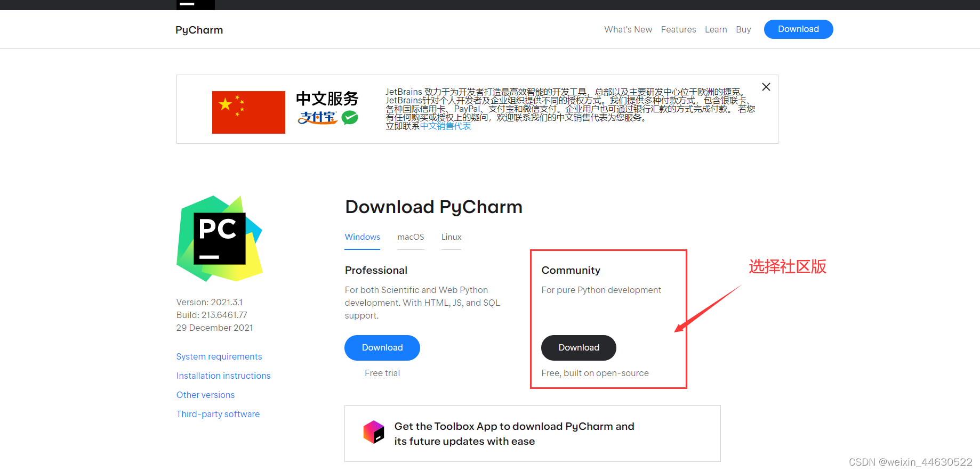Click the 'Version: 2021.3.1' text
The width and height of the screenshot is (980, 472).
[x=210, y=302]
